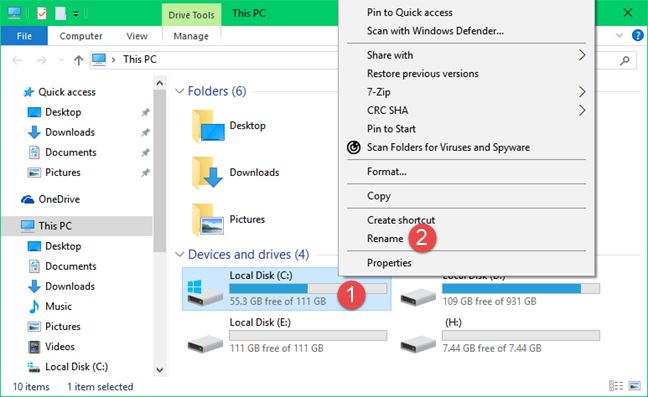Select the Desktop folder icon in Folders
The image size is (648, 397).
tap(208, 126)
